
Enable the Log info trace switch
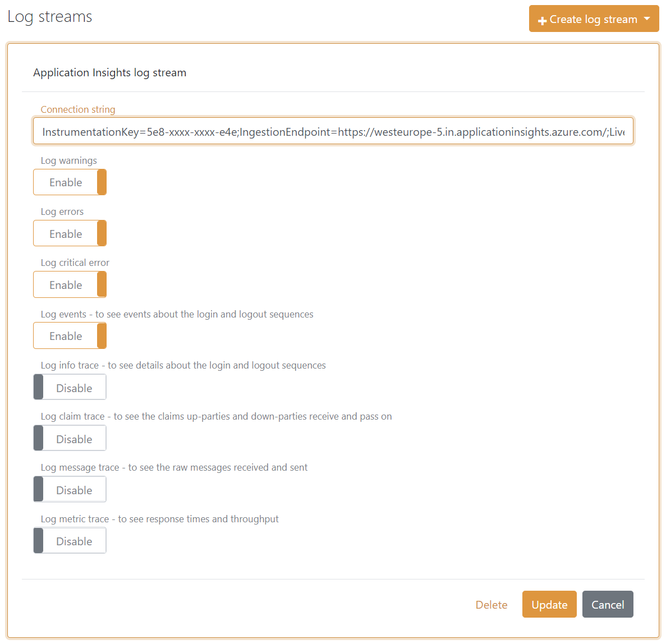point(70,387)
